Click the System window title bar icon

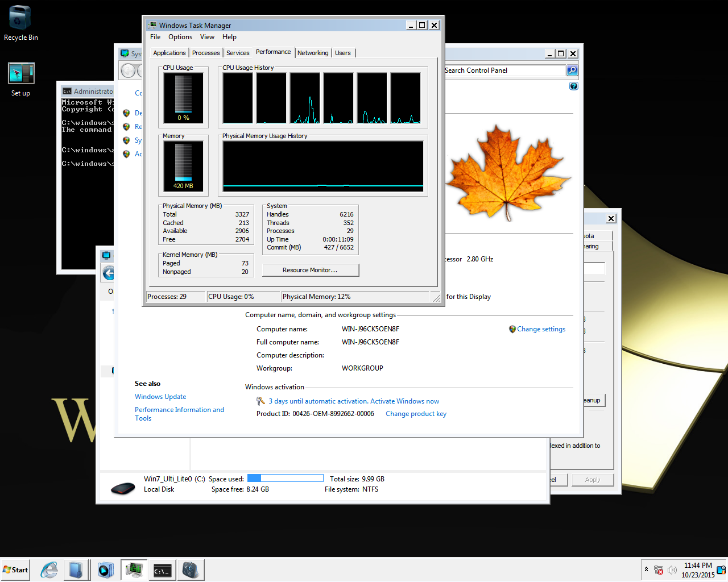click(x=125, y=53)
